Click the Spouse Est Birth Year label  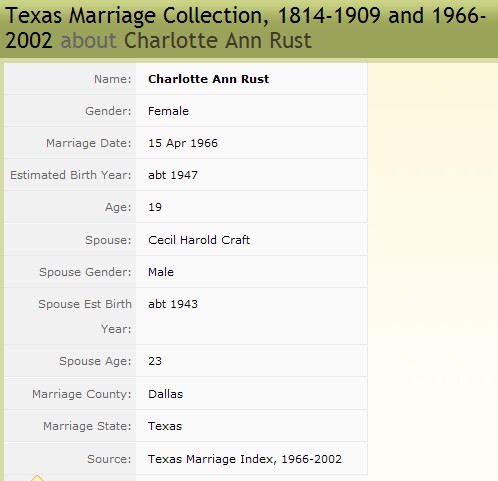(x=85, y=316)
